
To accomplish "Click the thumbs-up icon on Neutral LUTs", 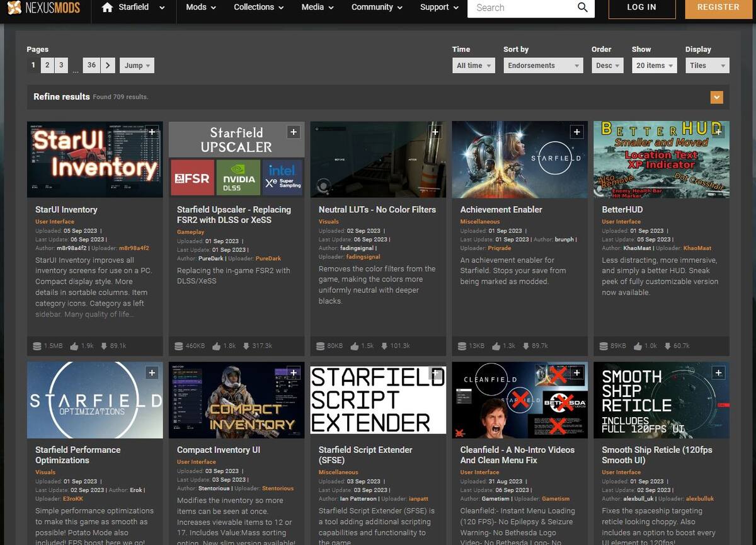I will point(355,346).
